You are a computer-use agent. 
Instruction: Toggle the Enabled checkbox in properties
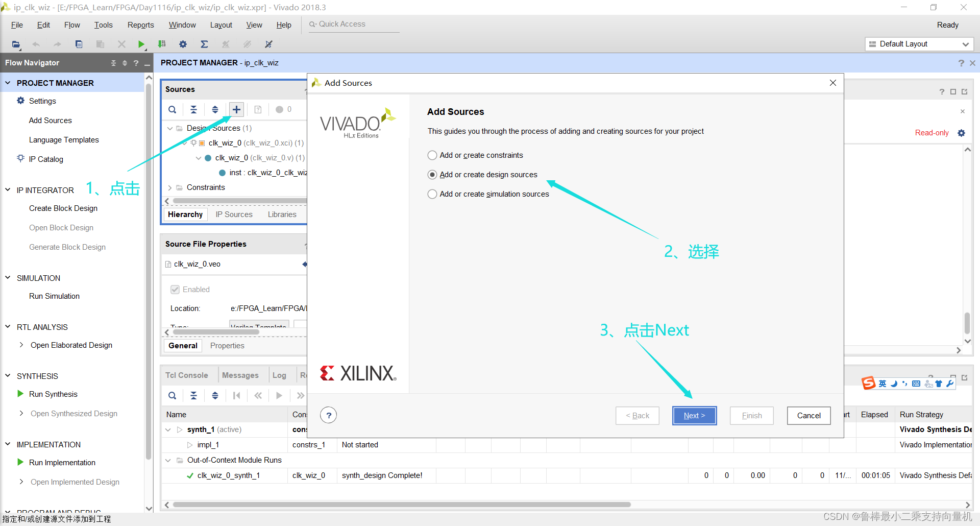coord(175,290)
